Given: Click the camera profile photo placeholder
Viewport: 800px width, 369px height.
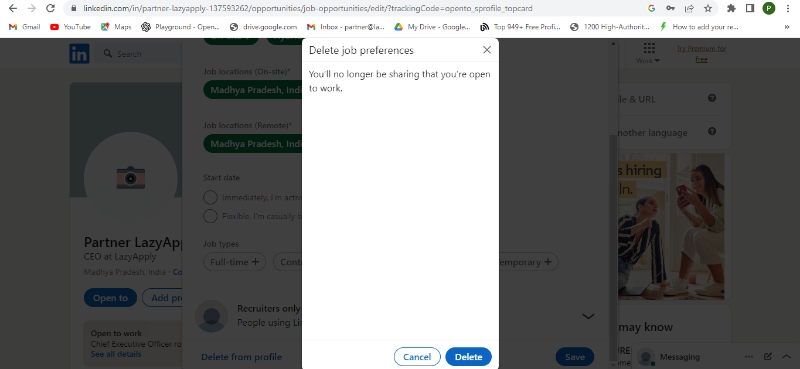Looking at the screenshot, I should click(131, 178).
